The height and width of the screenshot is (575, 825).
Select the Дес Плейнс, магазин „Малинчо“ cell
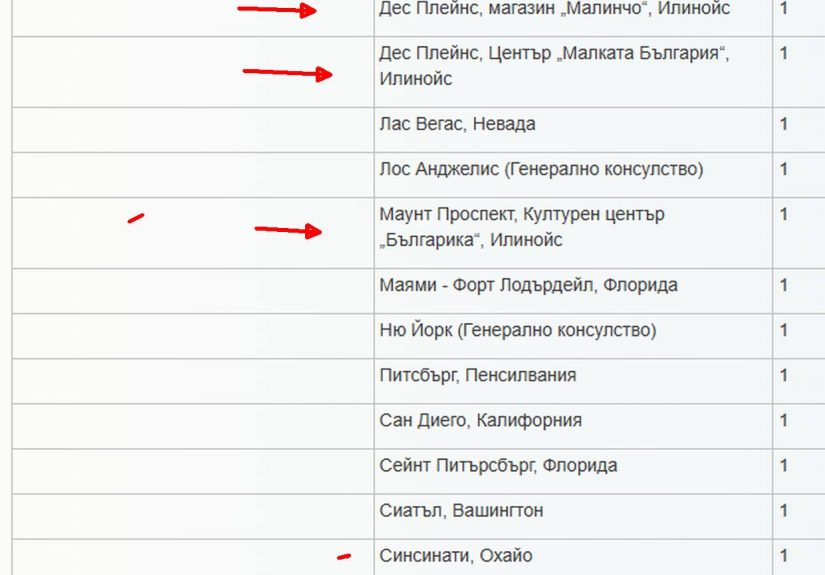click(554, 9)
